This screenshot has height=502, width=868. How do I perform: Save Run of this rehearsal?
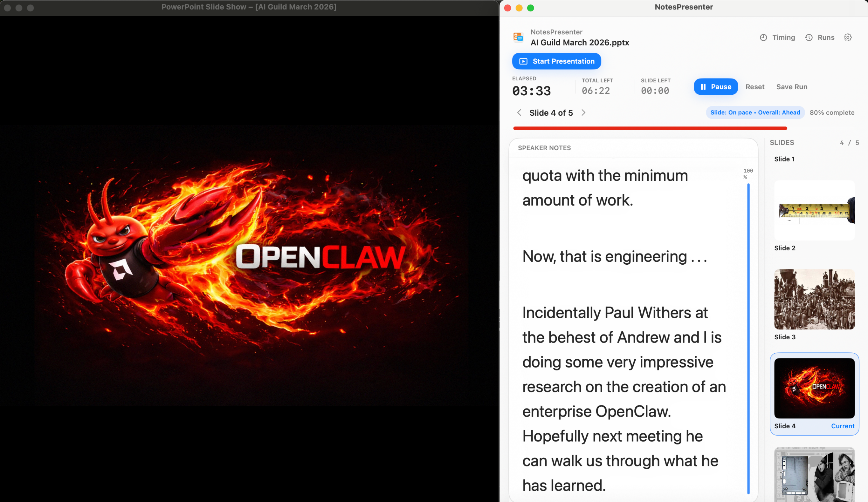(792, 87)
